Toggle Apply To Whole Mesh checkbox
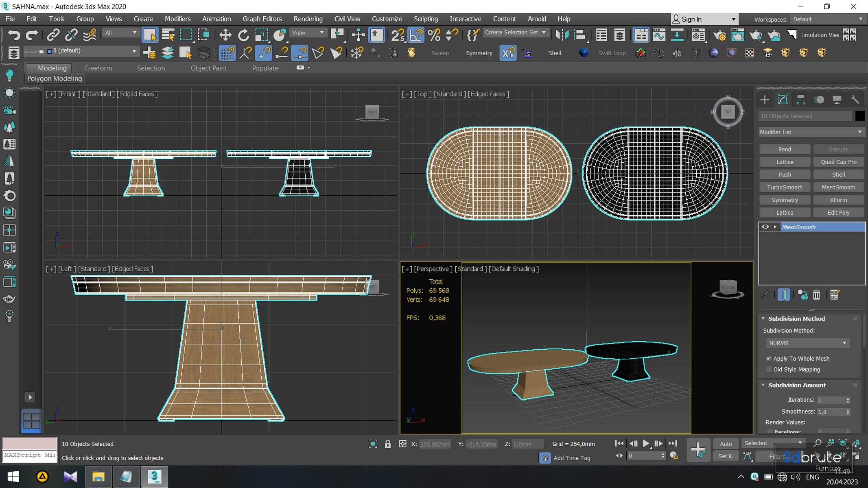Image resolution: width=868 pixels, height=488 pixels. [x=769, y=359]
